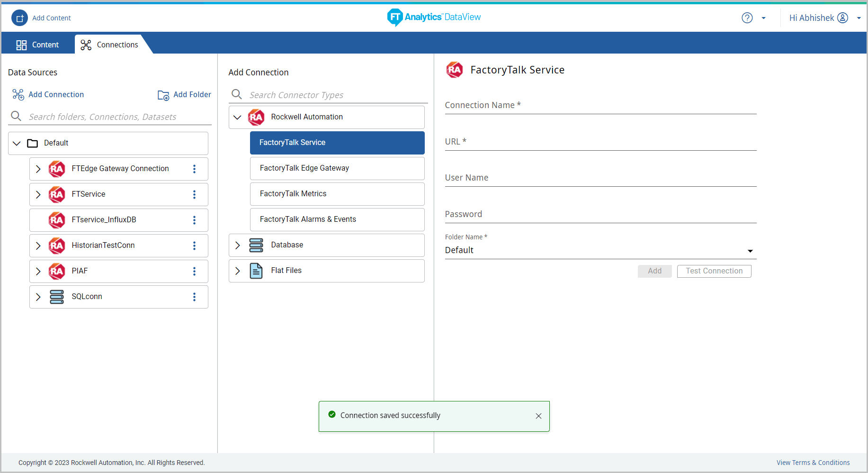Open SQLconn three-dot menu
The image size is (868, 473).
194,297
